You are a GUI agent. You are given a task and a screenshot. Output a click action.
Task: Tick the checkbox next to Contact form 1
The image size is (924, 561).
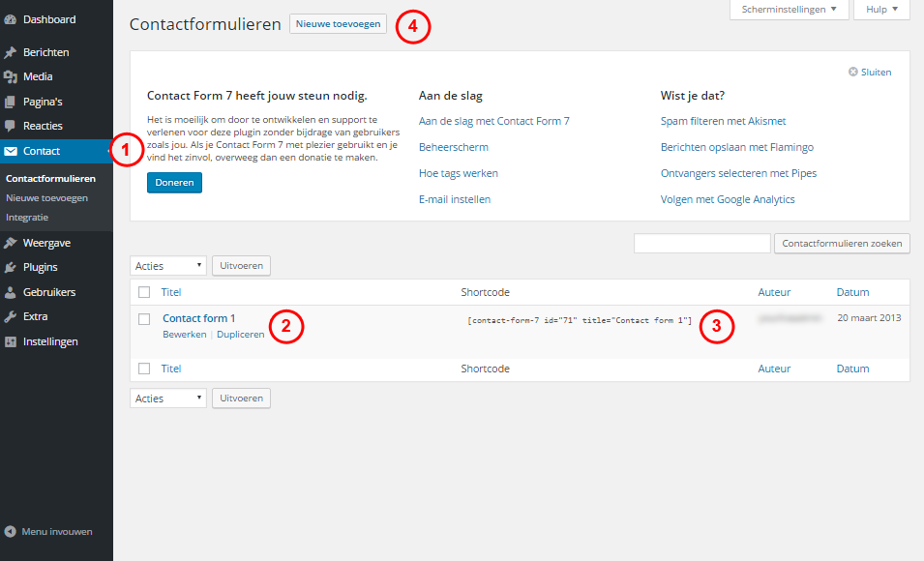pos(142,319)
